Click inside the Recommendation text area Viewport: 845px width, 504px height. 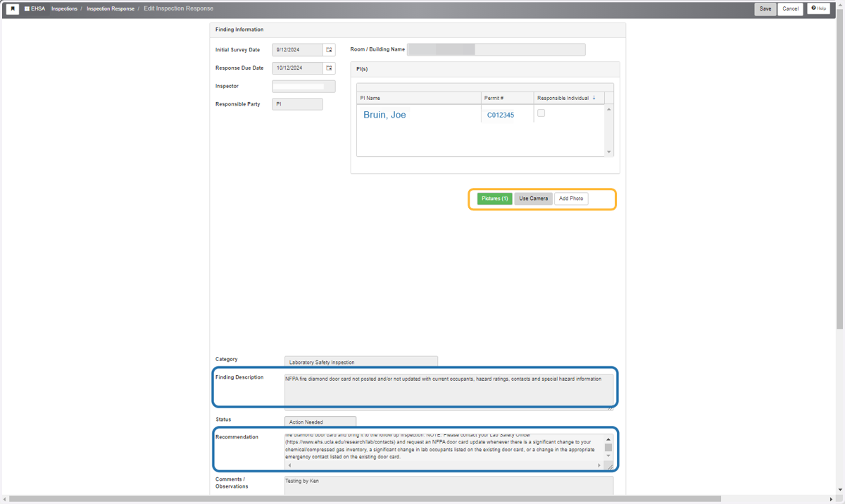tap(444, 448)
